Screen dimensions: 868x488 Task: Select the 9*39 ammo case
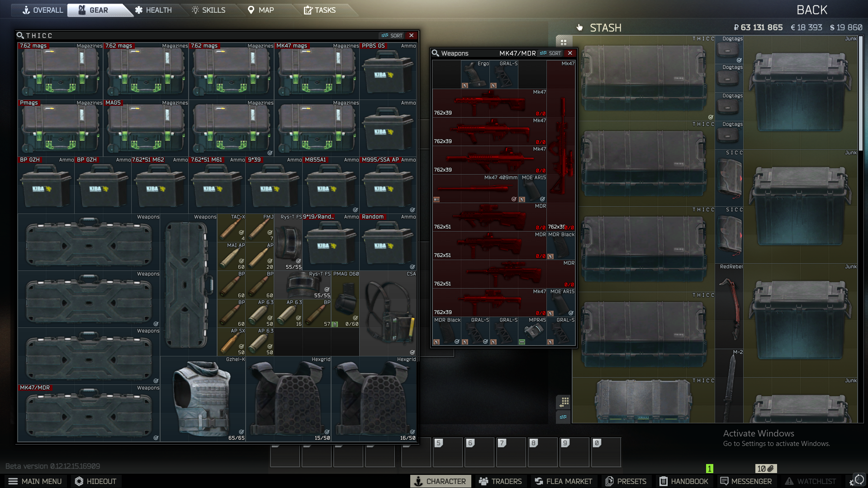(274, 185)
